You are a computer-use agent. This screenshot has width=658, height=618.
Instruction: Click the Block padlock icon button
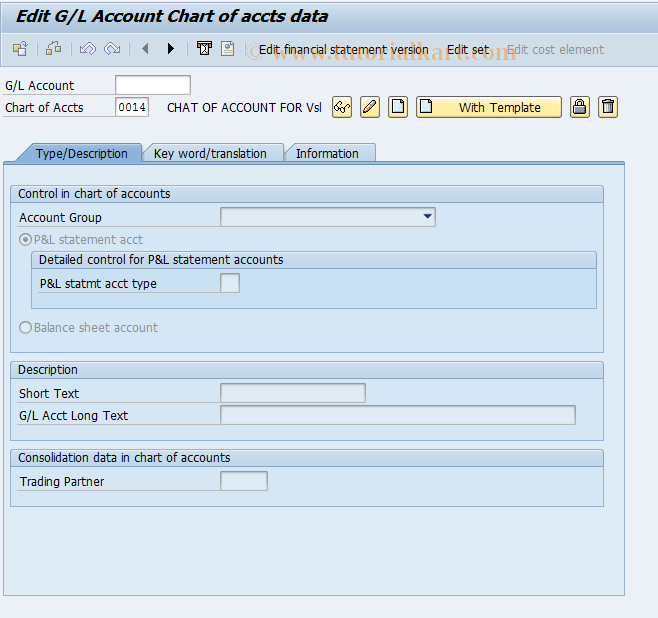(x=580, y=107)
